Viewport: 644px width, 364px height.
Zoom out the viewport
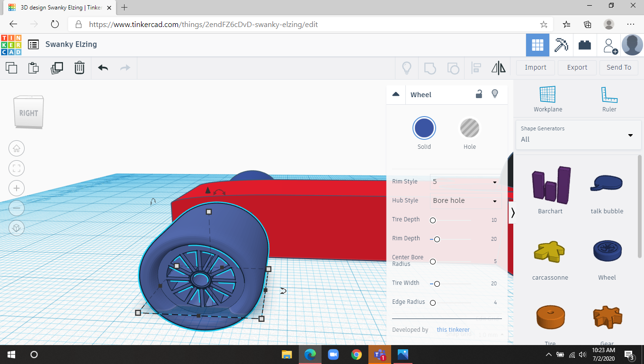point(17,208)
